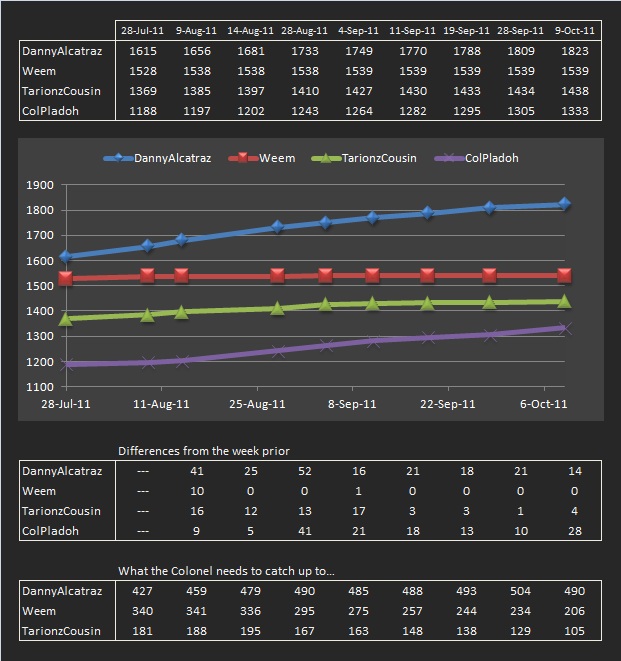Screen dimensions: 621x661
Task: Select the difference cell showing 52
Action: click(x=305, y=471)
